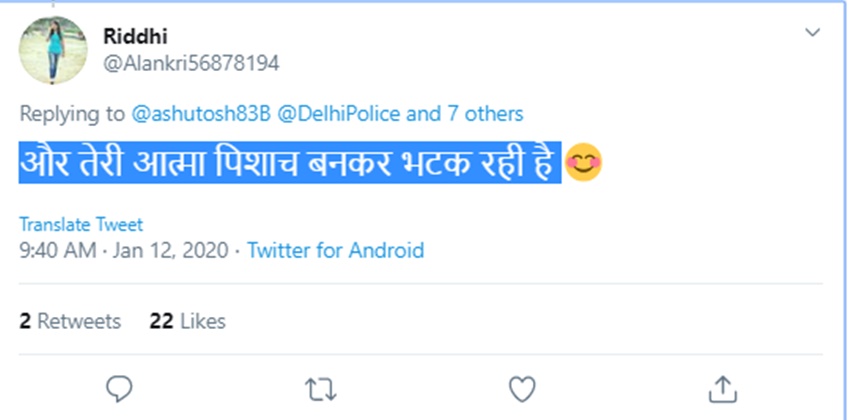Click the display name Riddhi
This screenshot has width=850, height=420.
[131, 36]
